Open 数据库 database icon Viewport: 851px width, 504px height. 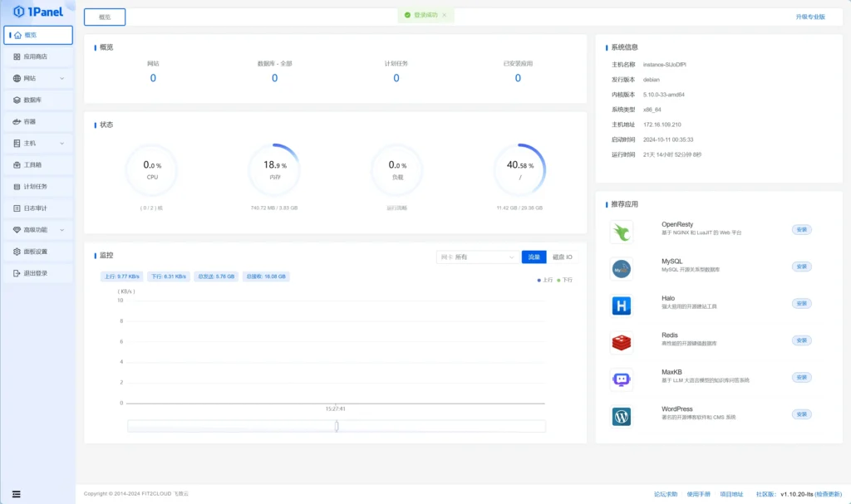click(x=17, y=100)
